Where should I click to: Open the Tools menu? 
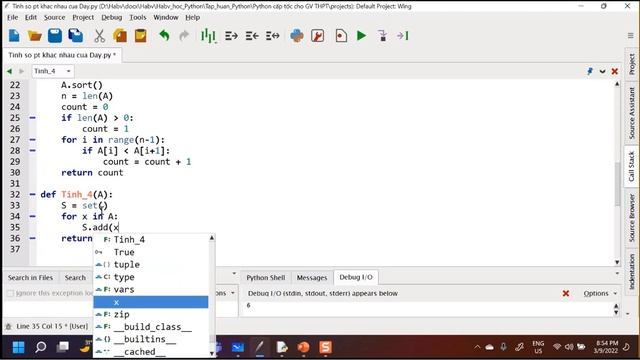tap(138, 18)
